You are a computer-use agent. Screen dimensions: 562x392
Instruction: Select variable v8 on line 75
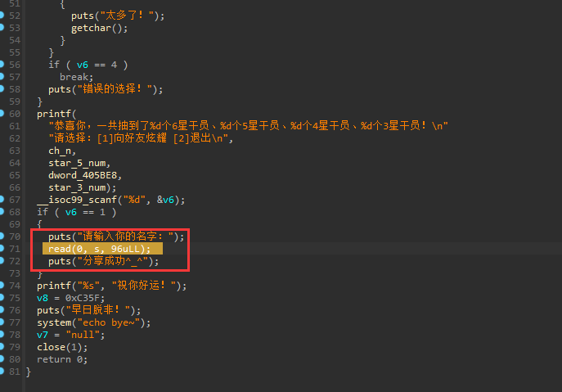(x=43, y=299)
